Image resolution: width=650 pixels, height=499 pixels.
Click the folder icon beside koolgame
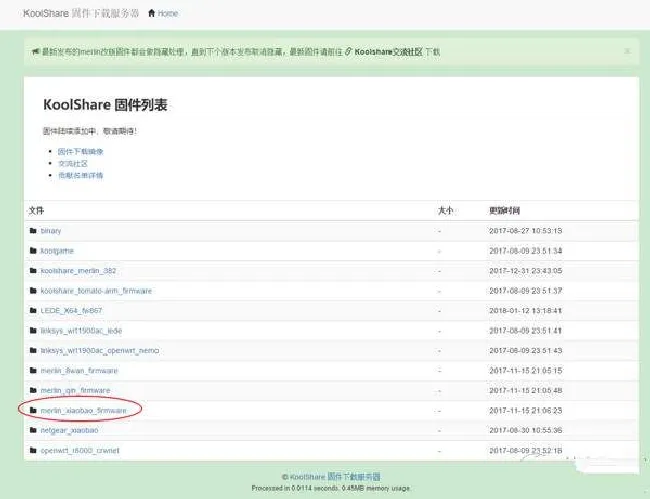point(33,250)
